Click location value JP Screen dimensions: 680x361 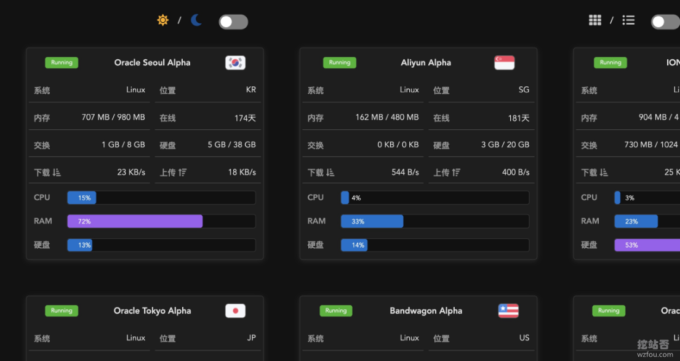tap(251, 338)
